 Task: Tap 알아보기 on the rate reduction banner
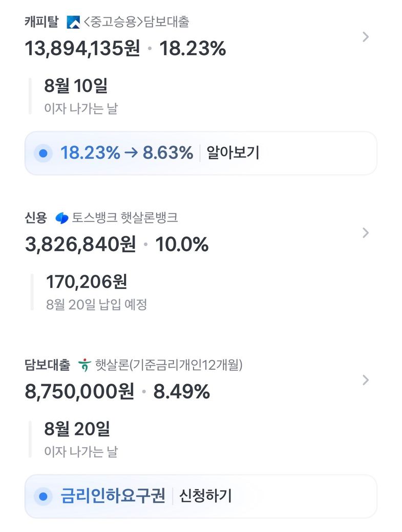click(233, 153)
